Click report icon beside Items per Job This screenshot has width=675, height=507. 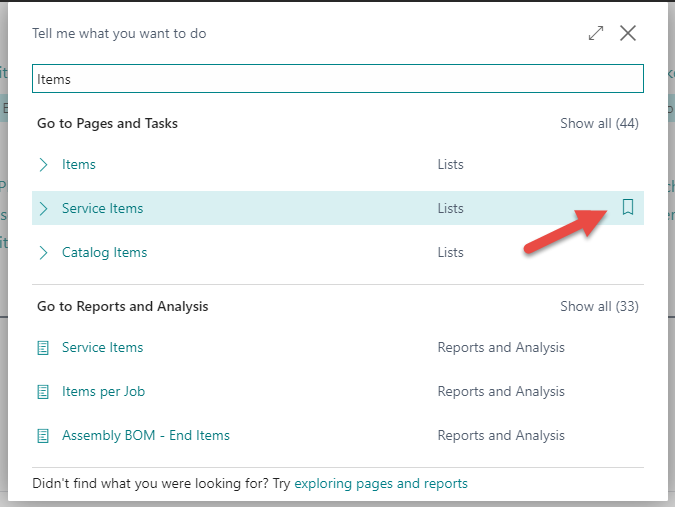point(43,392)
